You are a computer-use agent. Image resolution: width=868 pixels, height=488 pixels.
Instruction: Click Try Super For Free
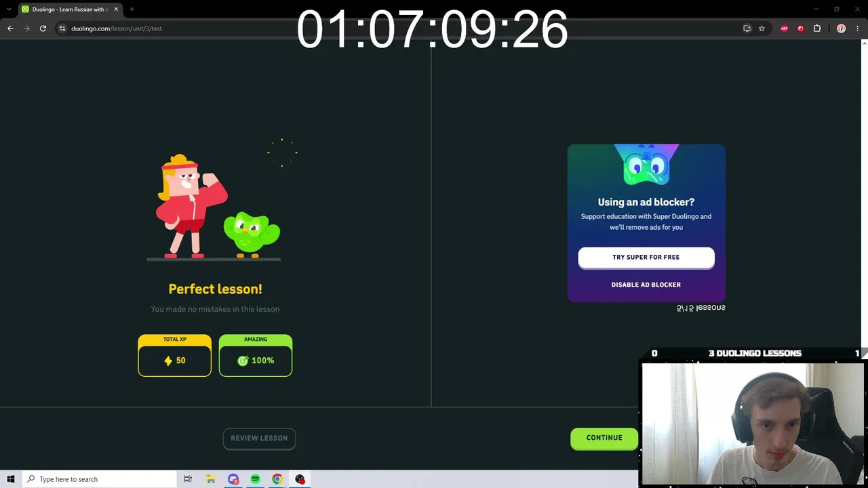(x=646, y=258)
